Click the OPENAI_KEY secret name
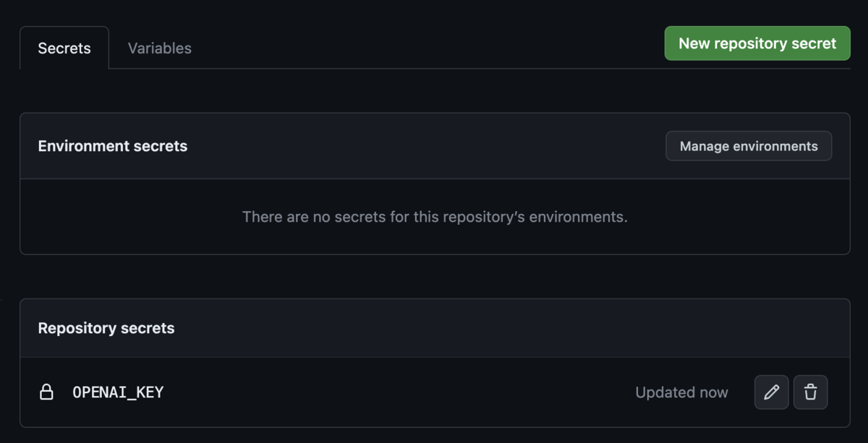Viewport: 868px width, 443px height. click(x=118, y=392)
